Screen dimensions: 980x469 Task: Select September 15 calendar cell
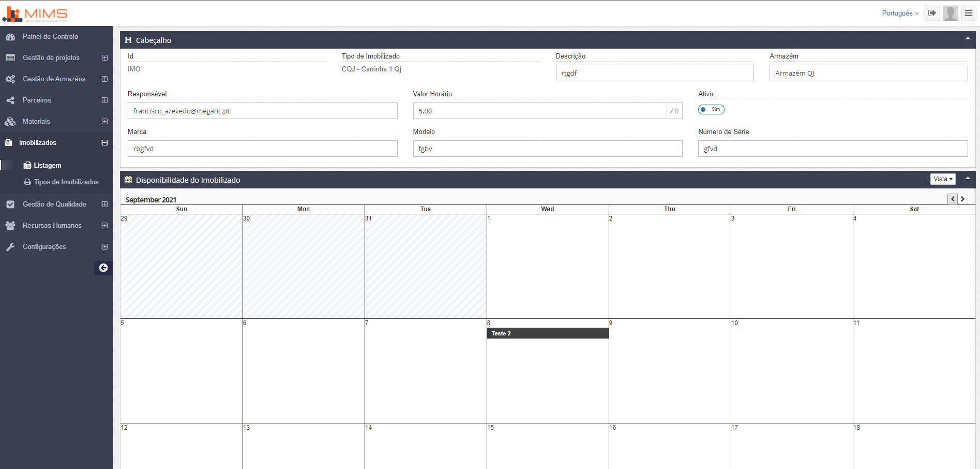548,446
